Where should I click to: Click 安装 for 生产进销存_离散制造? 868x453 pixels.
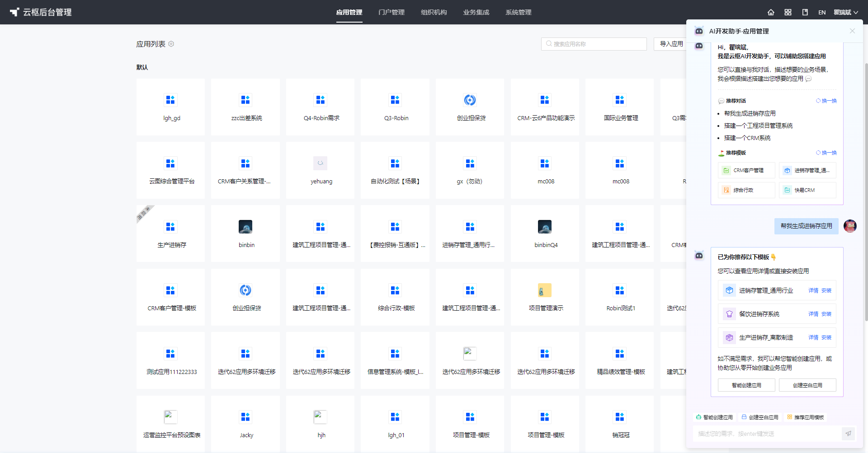(826, 337)
